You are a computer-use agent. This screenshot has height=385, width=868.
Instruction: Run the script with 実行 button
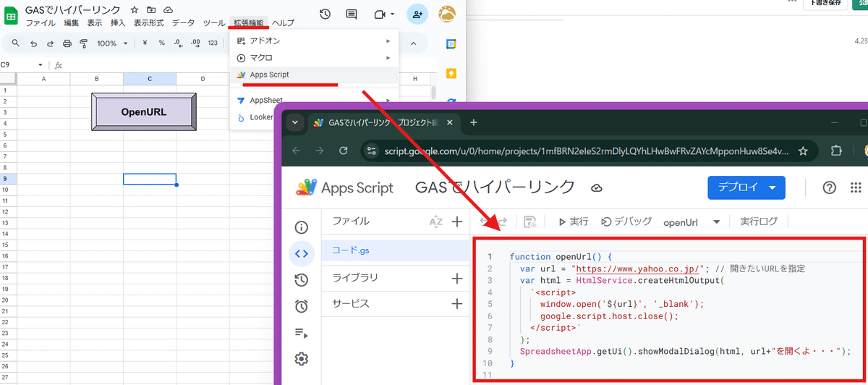coord(573,221)
